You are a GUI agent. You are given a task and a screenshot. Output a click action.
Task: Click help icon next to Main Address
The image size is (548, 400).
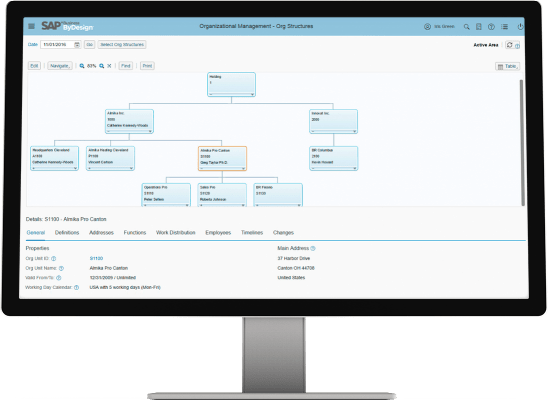(313, 248)
